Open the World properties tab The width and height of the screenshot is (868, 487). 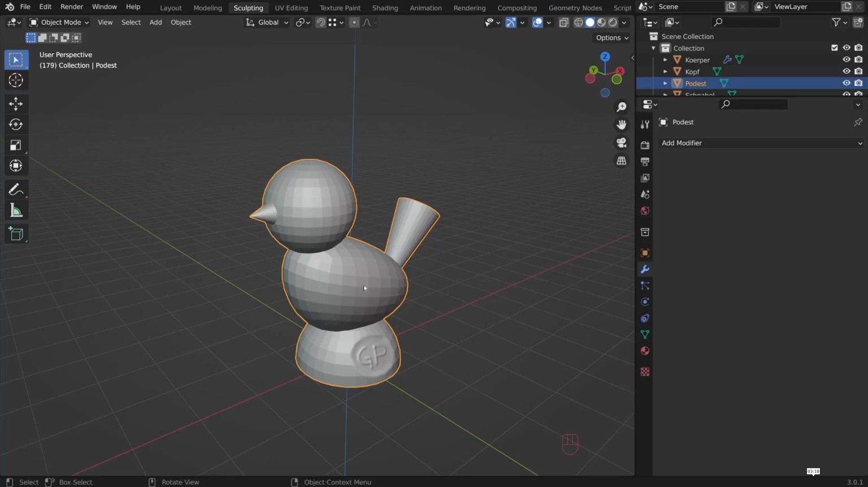click(645, 210)
